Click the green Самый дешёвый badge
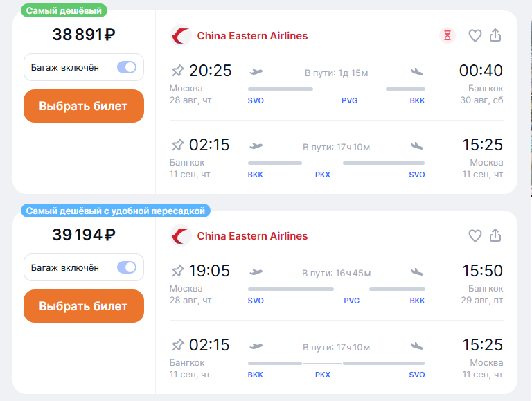Viewport: 532px width, 401px height. 64,10
